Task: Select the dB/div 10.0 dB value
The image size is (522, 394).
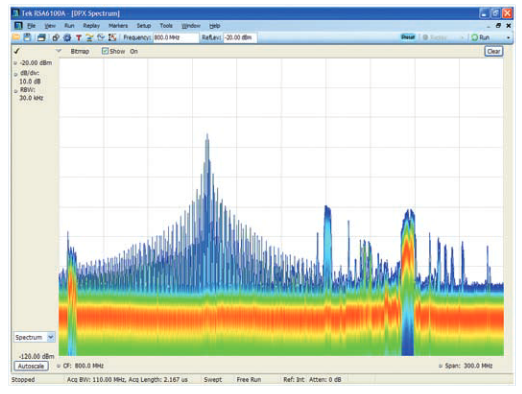Action: click(30, 81)
